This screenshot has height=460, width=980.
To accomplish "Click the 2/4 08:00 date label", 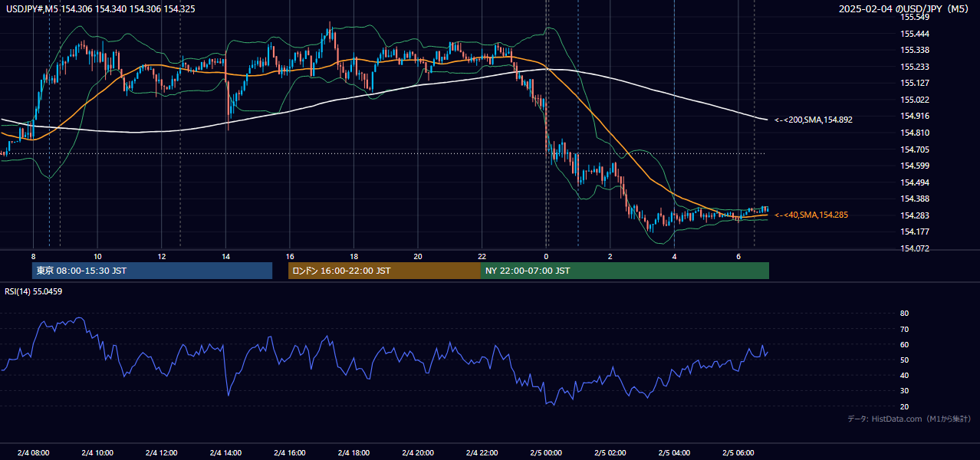I will (33, 453).
